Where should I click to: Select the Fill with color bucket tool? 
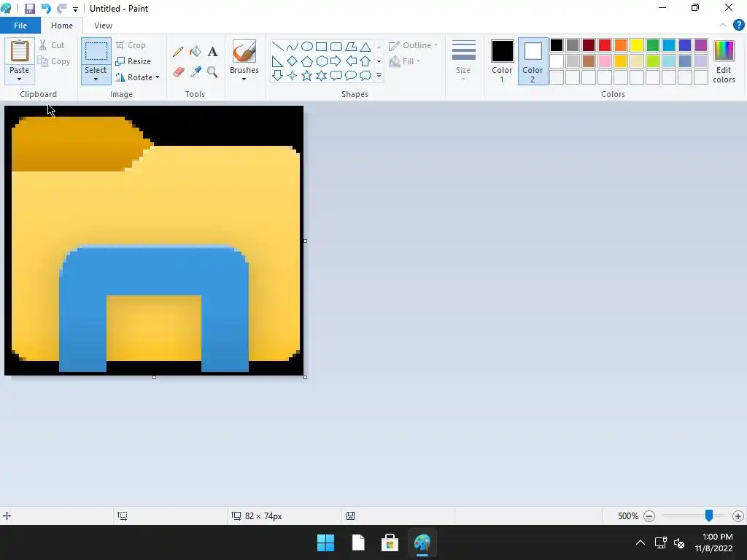pyautogui.click(x=196, y=52)
